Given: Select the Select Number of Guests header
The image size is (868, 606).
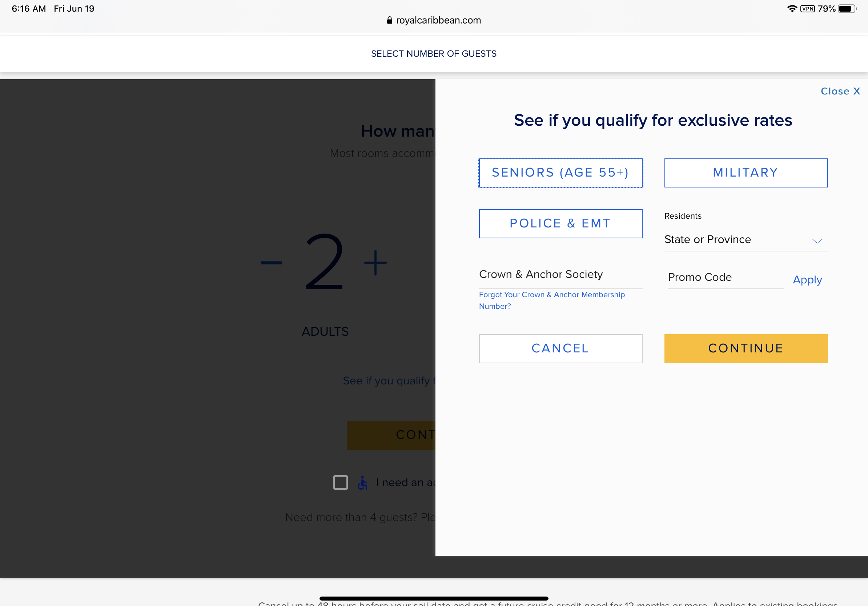Looking at the screenshot, I should (x=434, y=54).
